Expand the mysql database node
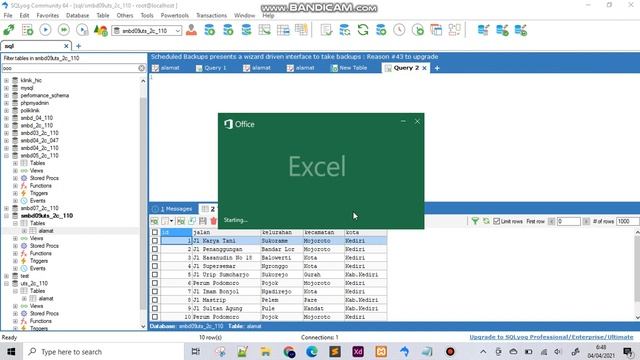The width and height of the screenshot is (640, 360). point(6,88)
